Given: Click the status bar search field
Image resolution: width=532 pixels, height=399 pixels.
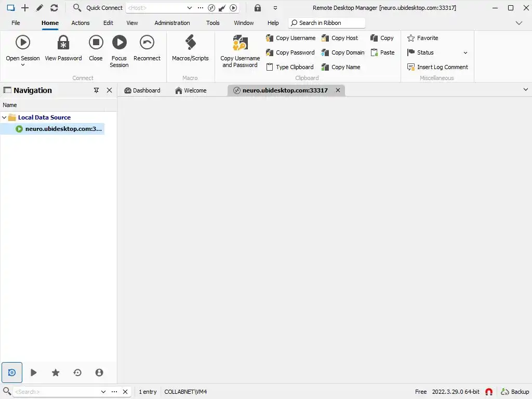Looking at the screenshot, I should point(56,392).
